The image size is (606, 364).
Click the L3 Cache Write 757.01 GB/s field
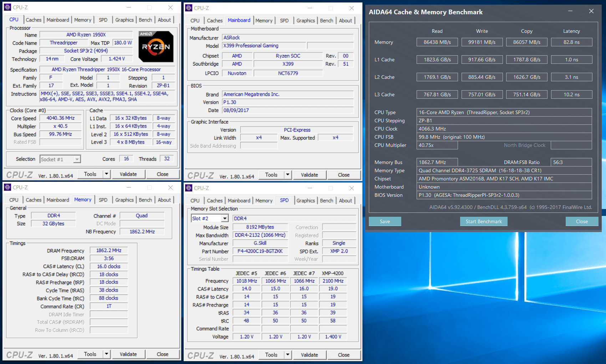[x=482, y=94]
